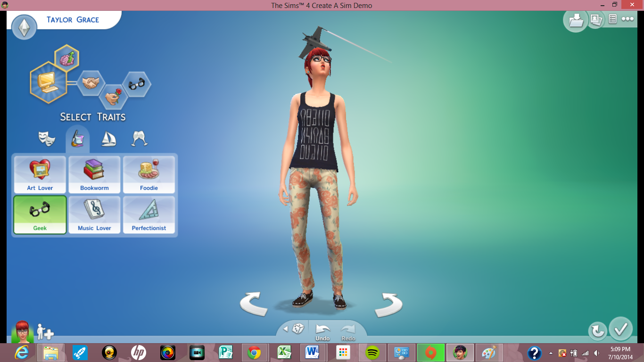Viewport: 644px width, 362px height.
Task: Deselect the highlighted Geek trait
Action: click(x=40, y=214)
